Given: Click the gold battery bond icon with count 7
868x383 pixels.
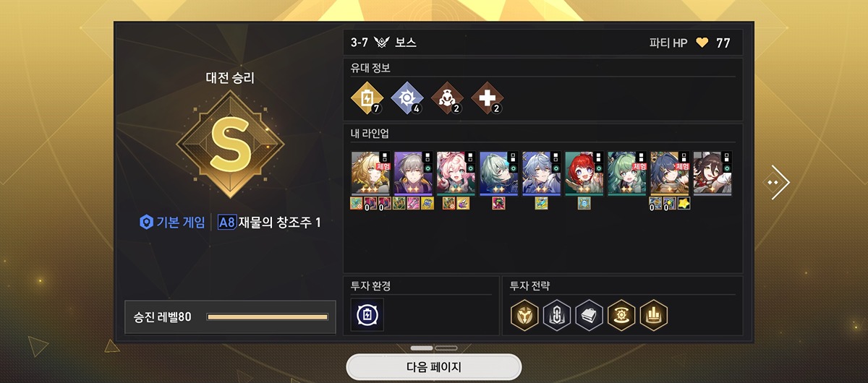Looking at the screenshot, I should point(366,98).
